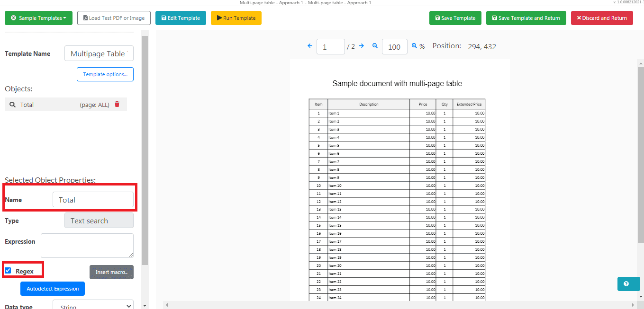Delete the Total object via trash icon
The width and height of the screenshot is (644, 309).
pyautogui.click(x=117, y=104)
